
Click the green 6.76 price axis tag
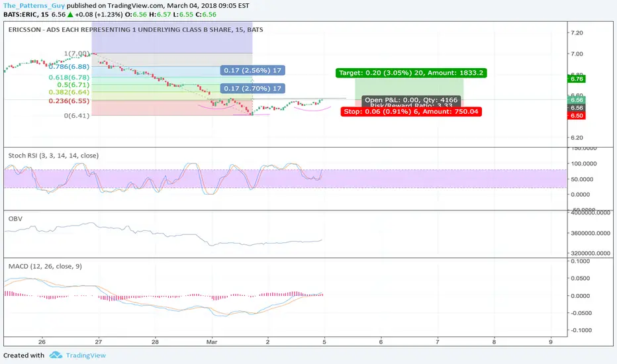[577, 79]
